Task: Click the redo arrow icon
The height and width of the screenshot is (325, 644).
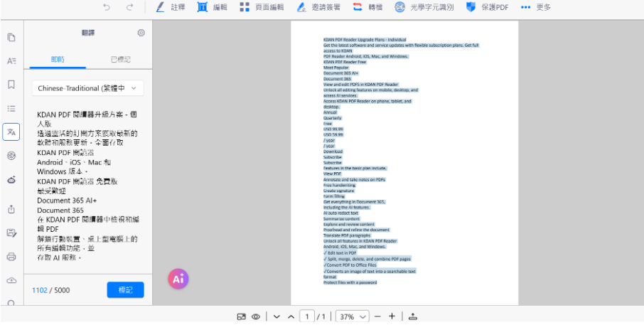Action: [x=130, y=7]
